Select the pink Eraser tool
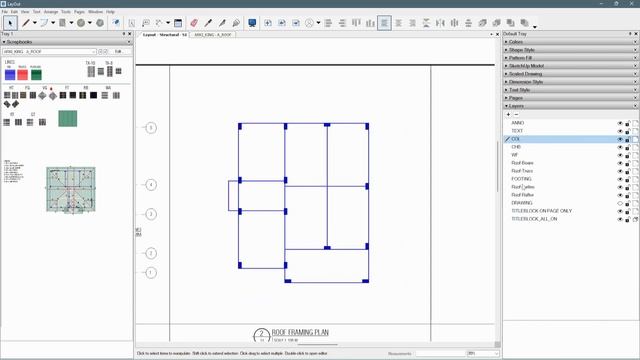 [x=194, y=23]
